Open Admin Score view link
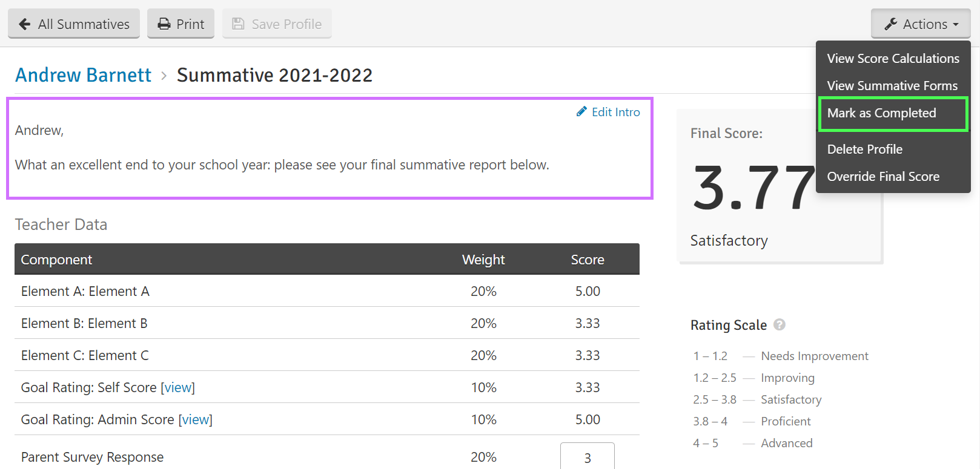Screen dimensions: 980x469 coord(196,419)
